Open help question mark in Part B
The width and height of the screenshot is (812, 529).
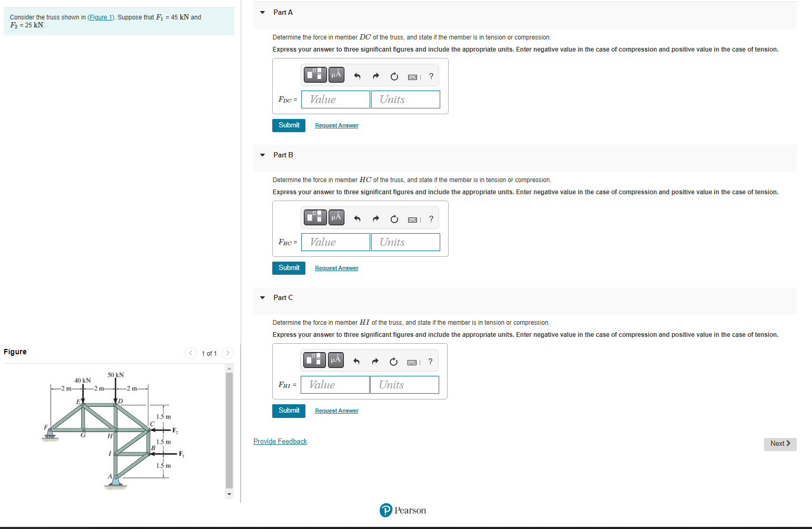431,219
